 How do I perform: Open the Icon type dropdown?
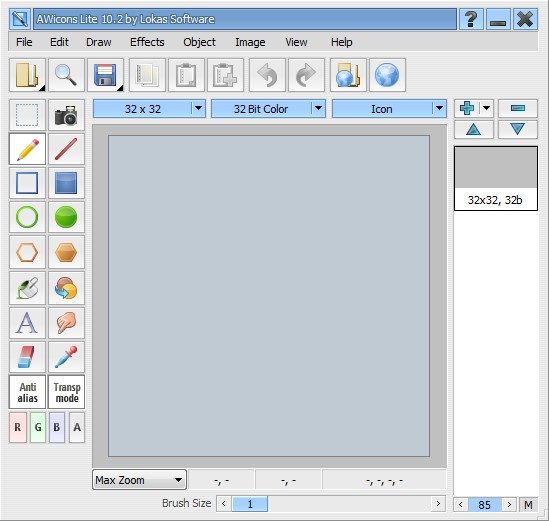[389, 109]
